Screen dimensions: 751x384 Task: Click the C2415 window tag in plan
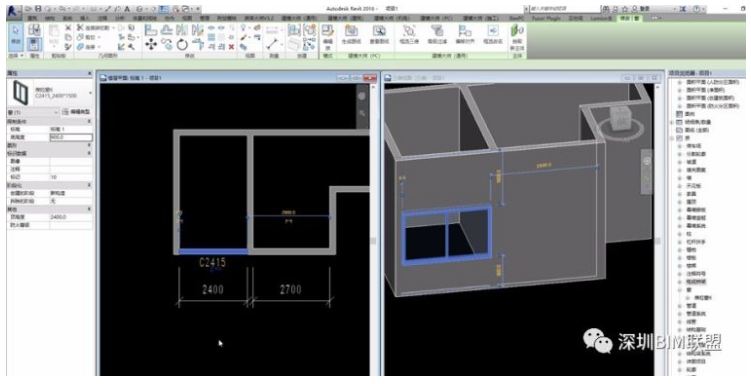coord(212,262)
